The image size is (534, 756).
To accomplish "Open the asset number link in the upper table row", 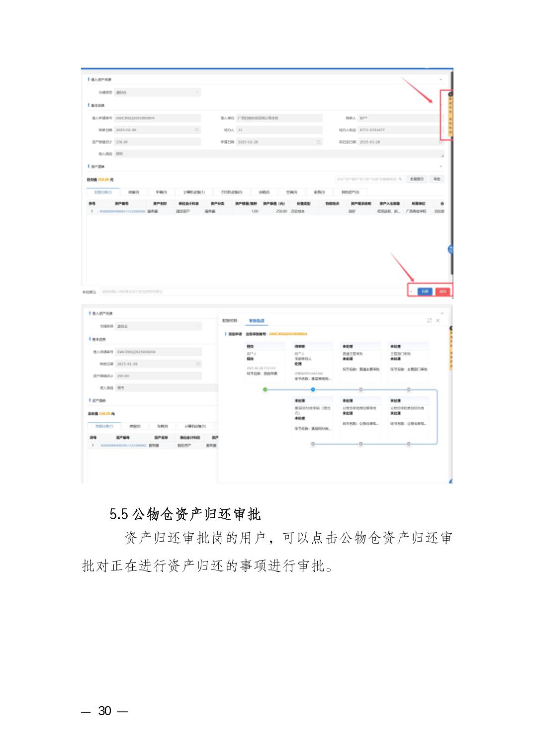I will coord(122,211).
